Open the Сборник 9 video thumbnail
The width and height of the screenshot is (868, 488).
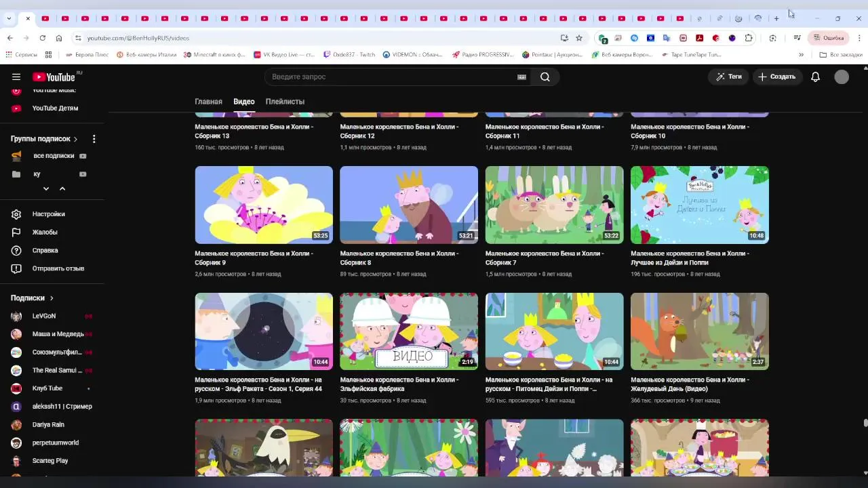click(x=264, y=205)
